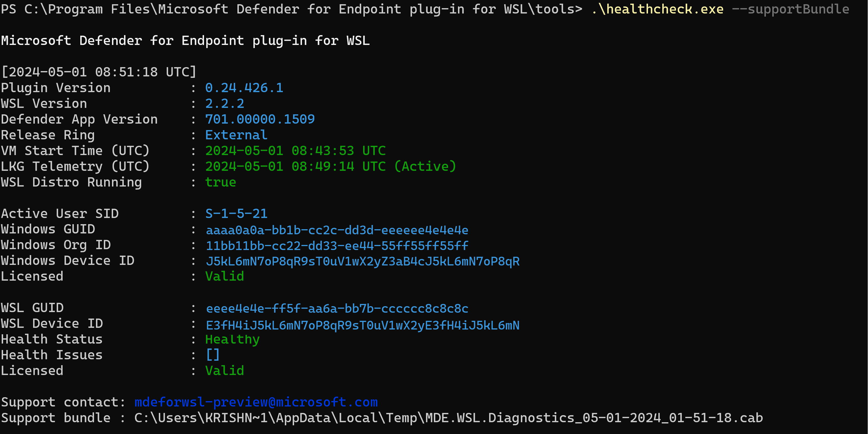Image resolution: width=868 pixels, height=434 pixels.
Task: Click Defender App Version 701.00000.1509
Action: (260, 119)
